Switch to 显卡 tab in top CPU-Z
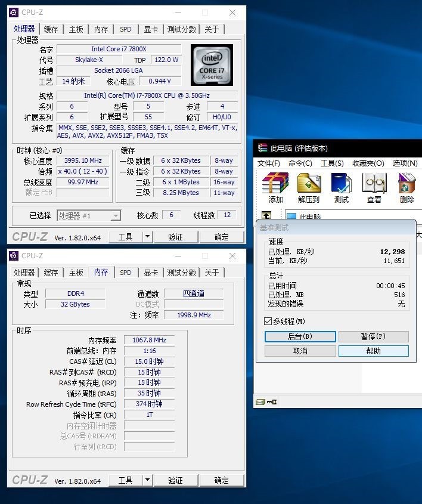Screen dimensions: 422x504 (x=151, y=29)
